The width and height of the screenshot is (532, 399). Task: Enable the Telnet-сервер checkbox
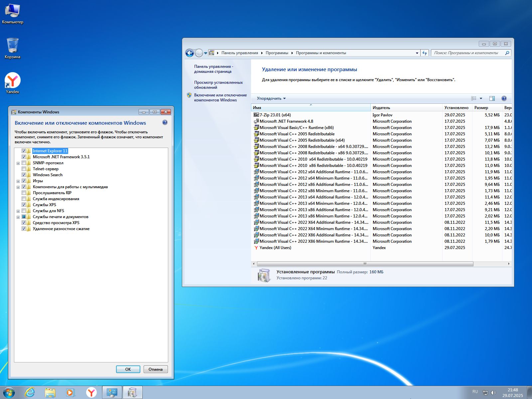coord(24,169)
